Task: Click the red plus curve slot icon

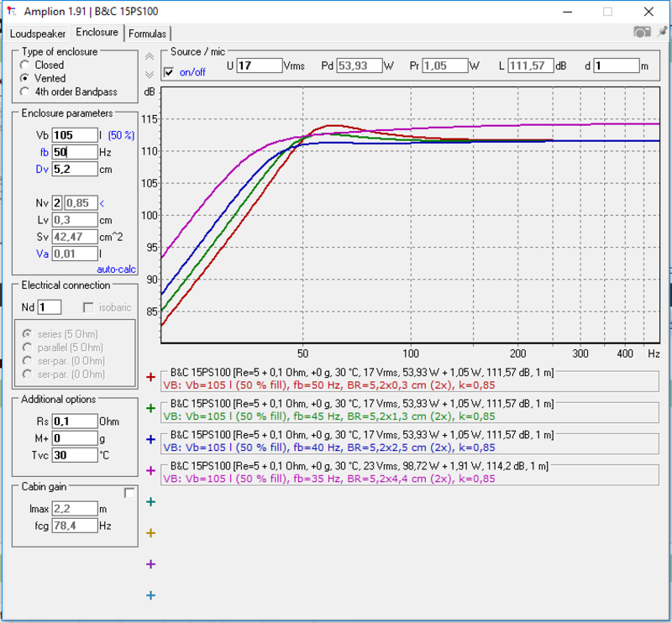Action: coord(150,377)
